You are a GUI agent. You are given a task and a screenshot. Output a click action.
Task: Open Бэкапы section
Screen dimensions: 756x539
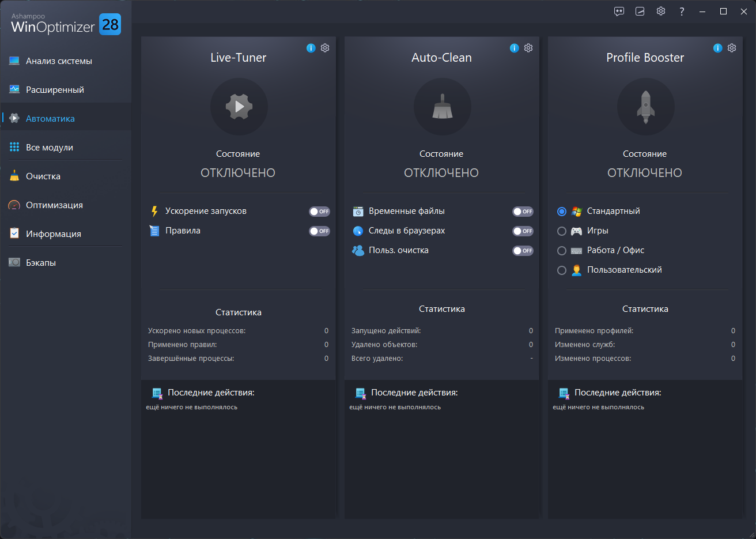(x=66, y=263)
